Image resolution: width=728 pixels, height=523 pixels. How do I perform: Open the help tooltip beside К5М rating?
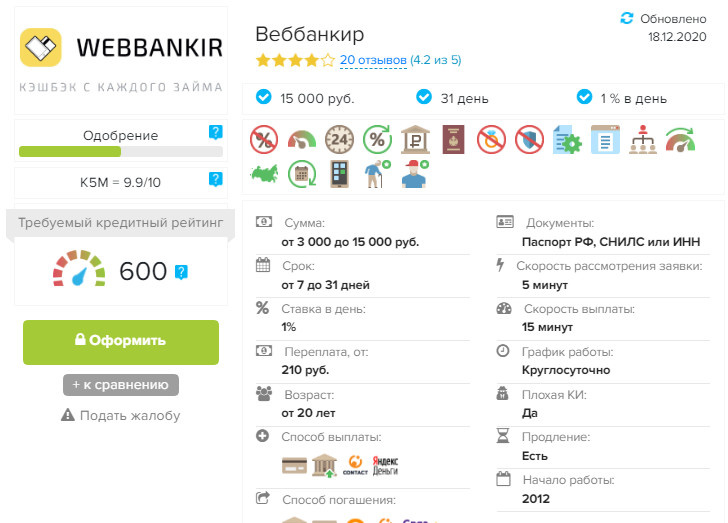pos(215,179)
